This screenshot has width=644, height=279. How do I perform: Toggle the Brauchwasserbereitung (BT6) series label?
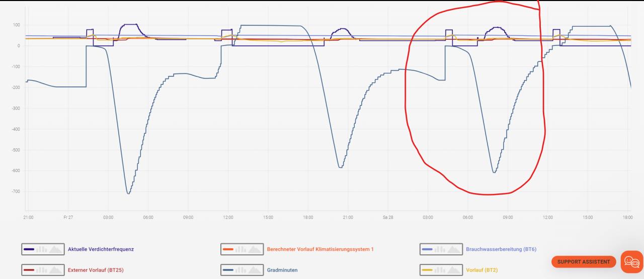pyautogui.click(x=501, y=249)
